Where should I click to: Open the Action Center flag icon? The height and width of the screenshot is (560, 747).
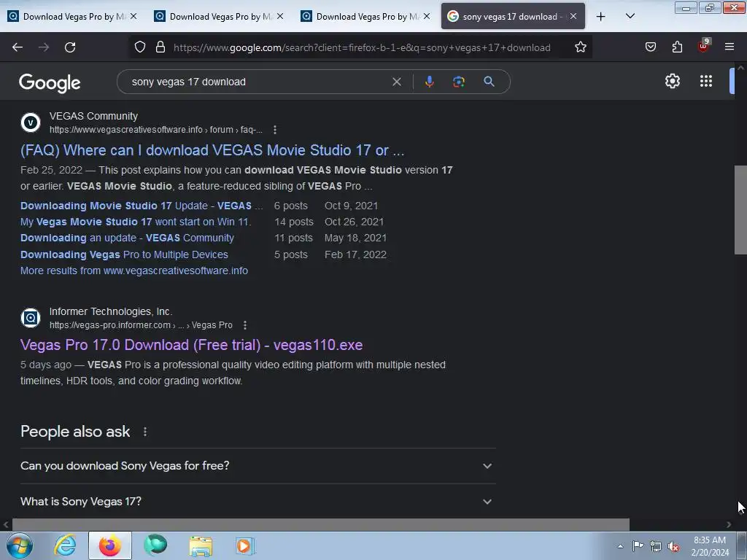(x=638, y=546)
